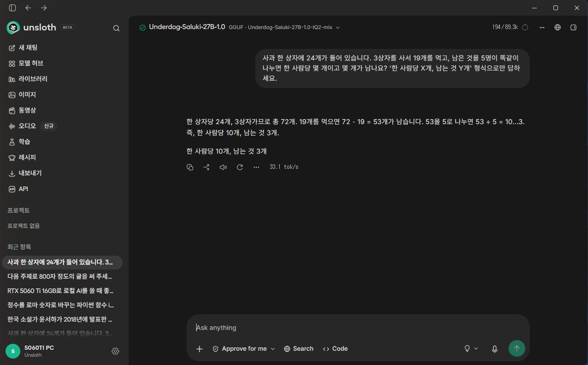Click the 5060TI PC user avatar
Screen dimensions: 588x365
click(13, 351)
